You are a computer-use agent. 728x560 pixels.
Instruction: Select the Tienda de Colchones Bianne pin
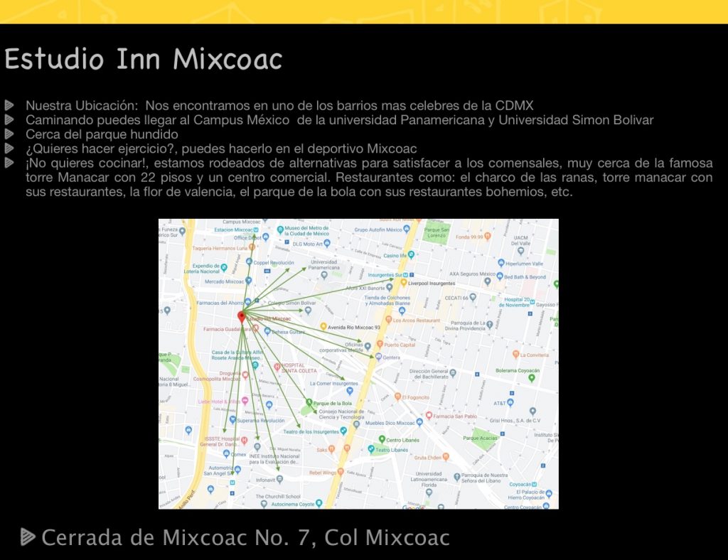(x=402, y=311)
